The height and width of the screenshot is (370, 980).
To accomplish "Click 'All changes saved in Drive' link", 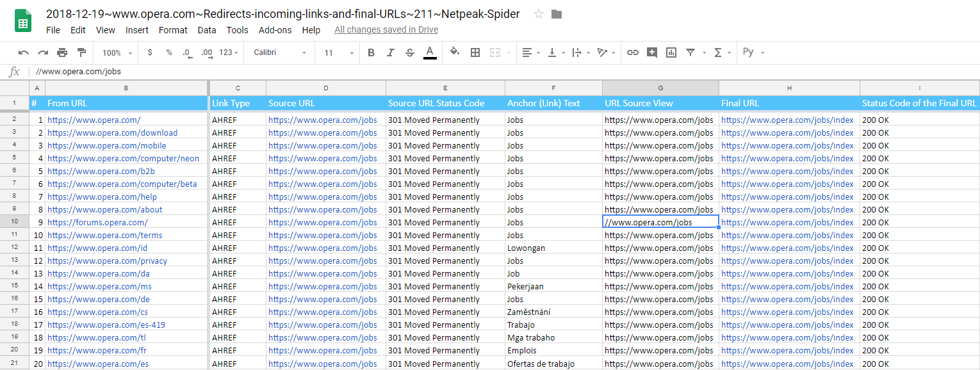I will pos(386,29).
